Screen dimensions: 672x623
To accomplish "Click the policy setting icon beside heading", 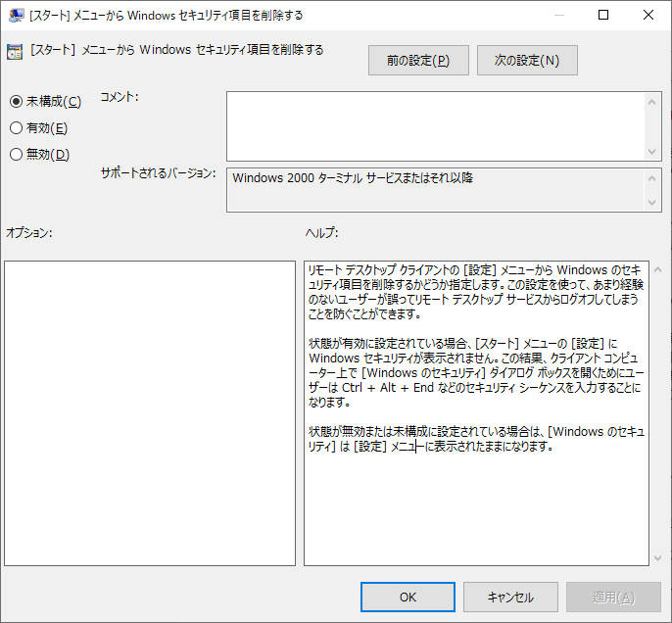I will click(15, 52).
